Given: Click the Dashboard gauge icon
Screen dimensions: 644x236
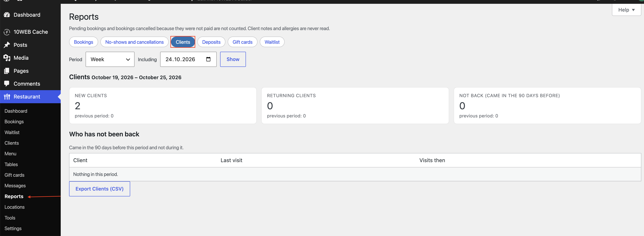Looking at the screenshot, I should pyautogui.click(x=7, y=15).
